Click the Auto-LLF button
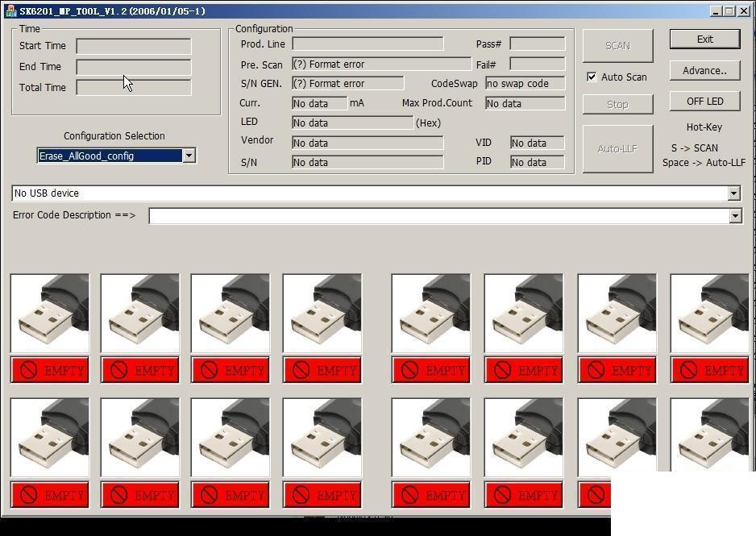This screenshot has width=756, height=536. click(617, 149)
